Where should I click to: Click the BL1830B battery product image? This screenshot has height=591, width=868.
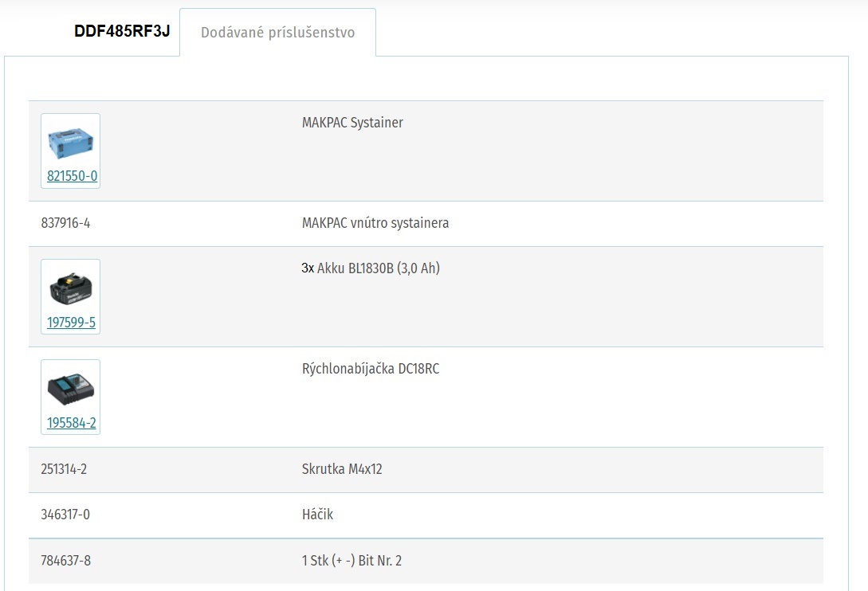point(70,288)
